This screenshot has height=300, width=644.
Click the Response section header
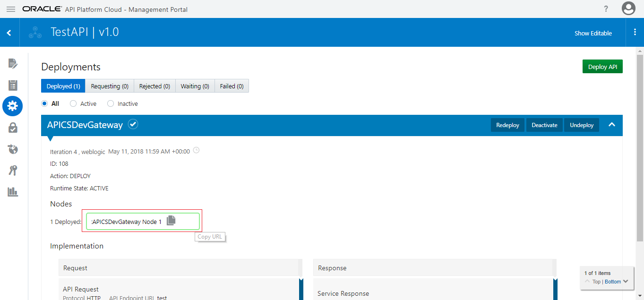click(x=435, y=267)
